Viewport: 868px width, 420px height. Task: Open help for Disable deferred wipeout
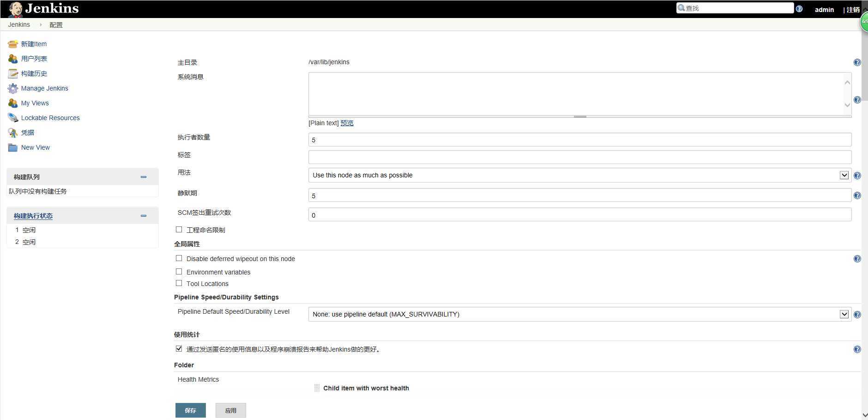(x=857, y=259)
